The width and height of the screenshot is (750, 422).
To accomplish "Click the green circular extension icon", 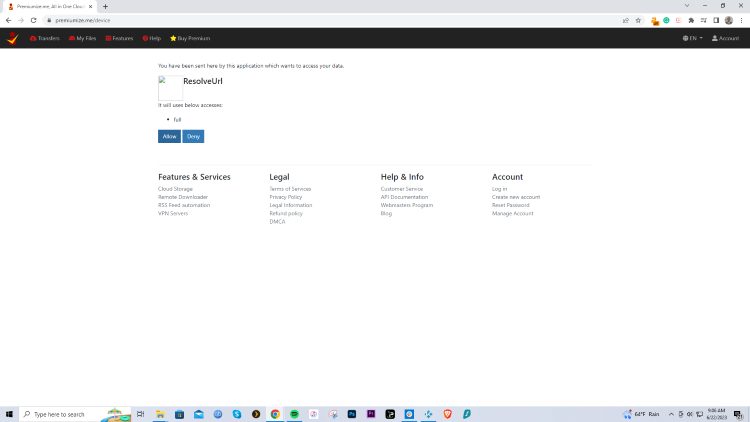I will coord(666,20).
